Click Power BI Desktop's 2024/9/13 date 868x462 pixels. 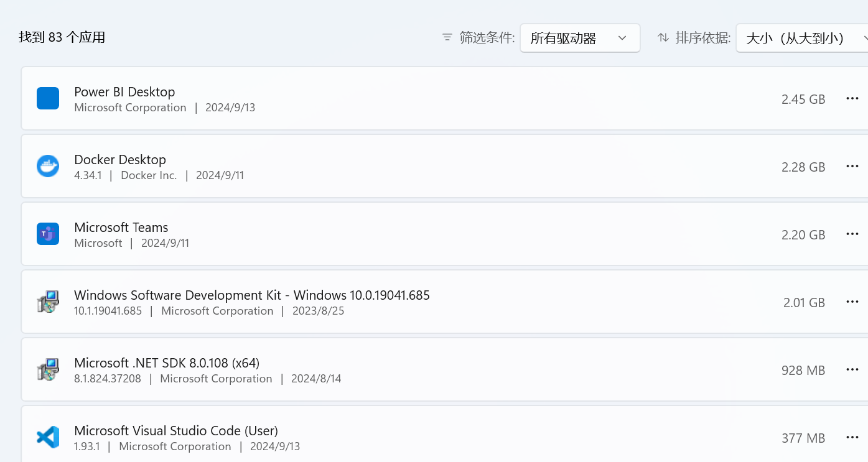[230, 108]
